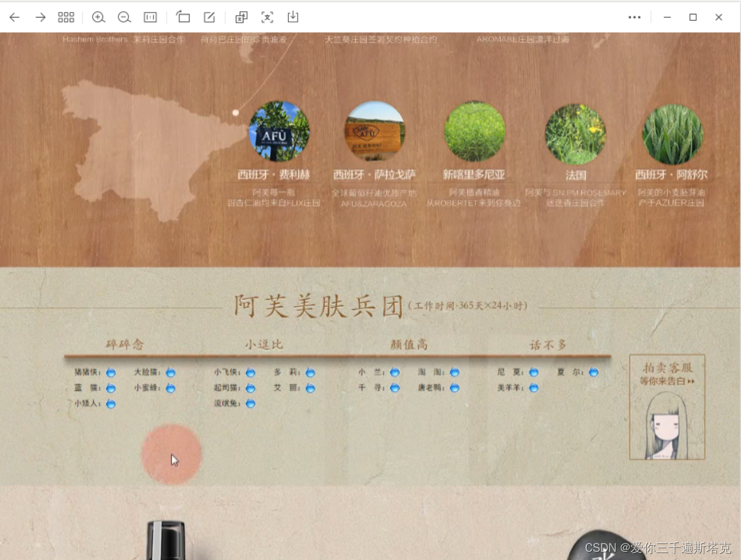741x560 pixels.
Task: Click the 新喀里多尼亚 label
Action: point(474,175)
